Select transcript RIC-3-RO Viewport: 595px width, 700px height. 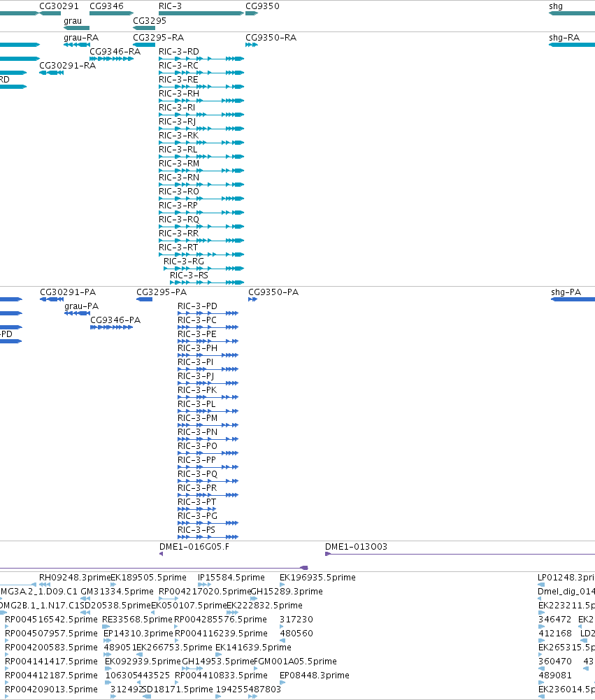coord(201,199)
